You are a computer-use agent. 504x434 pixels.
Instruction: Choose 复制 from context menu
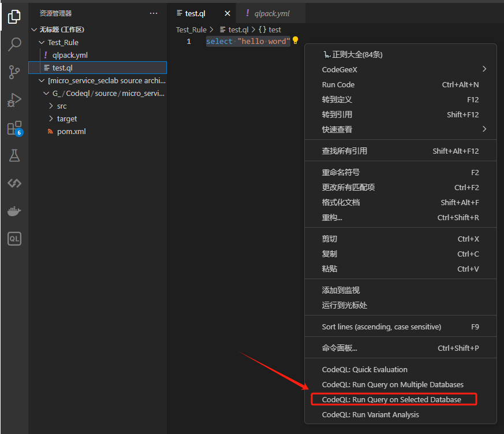coord(401,254)
